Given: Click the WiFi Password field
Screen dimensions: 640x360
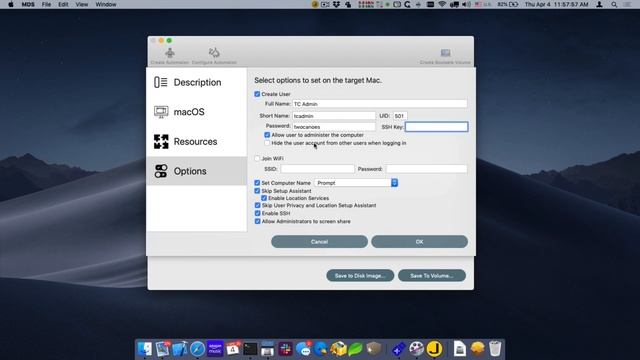Looking at the screenshot, I should (x=427, y=169).
